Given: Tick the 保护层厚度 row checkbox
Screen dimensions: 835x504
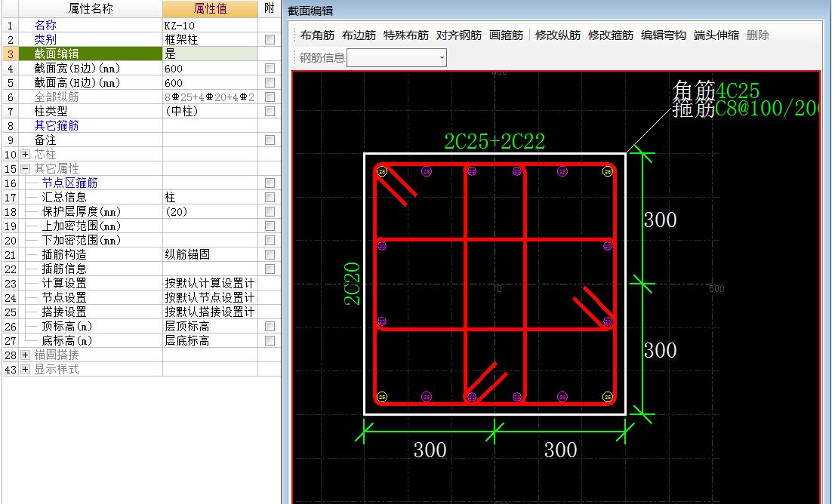Looking at the screenshot, I should click(270, 212).
